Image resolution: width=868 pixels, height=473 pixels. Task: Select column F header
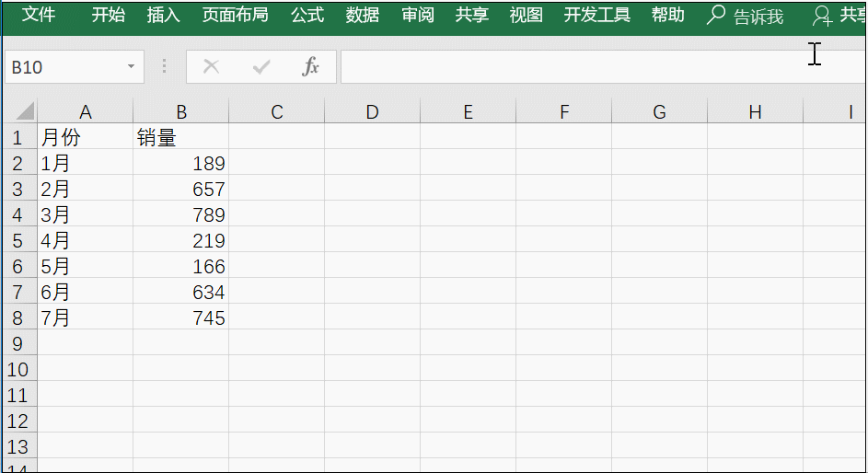click(x=564, y=111)
